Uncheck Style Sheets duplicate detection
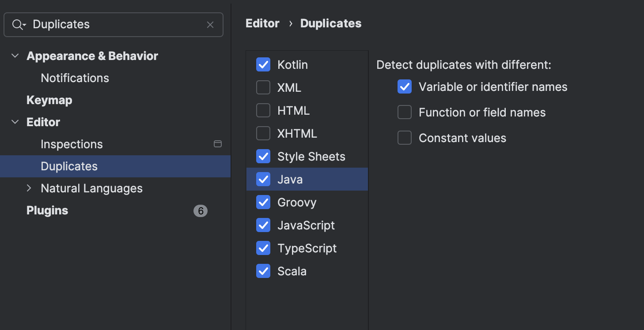 click(263, 156)
